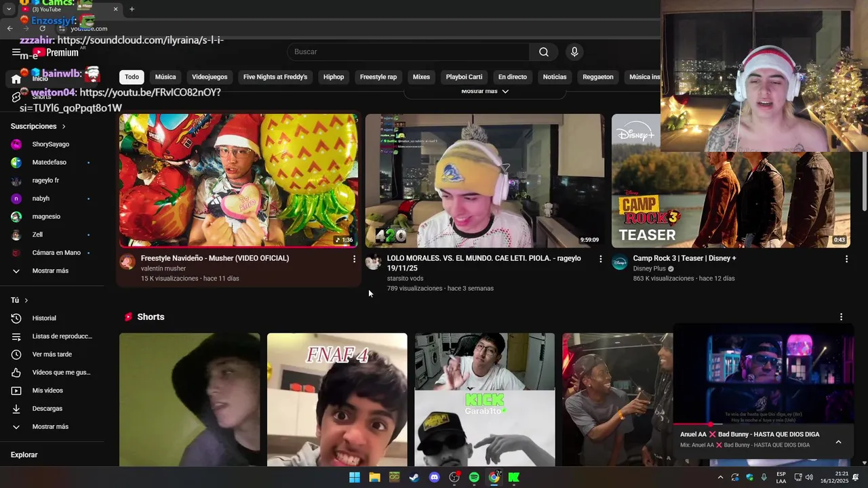
Task: Select the Five Nights at Freddy's chip
Action: click(275, 77)
